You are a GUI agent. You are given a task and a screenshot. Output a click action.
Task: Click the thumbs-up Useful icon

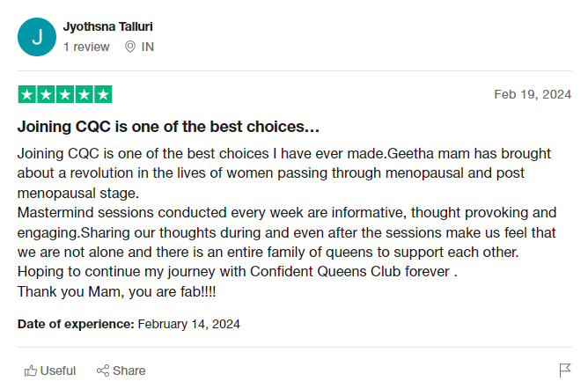[x=31, y=371]
